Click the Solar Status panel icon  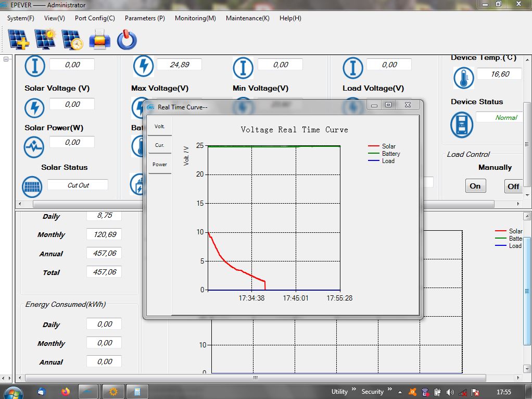click(32, 186)
